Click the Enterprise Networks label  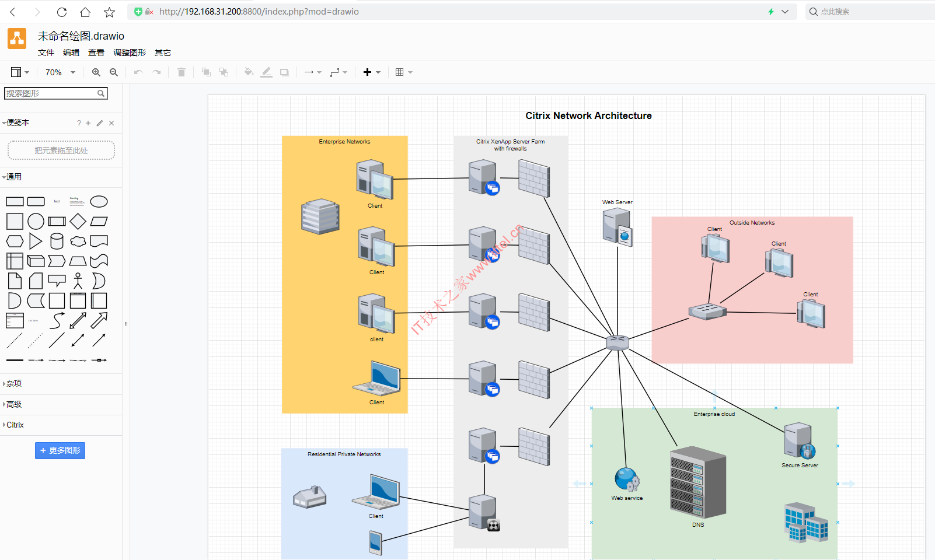click(344, 142)
